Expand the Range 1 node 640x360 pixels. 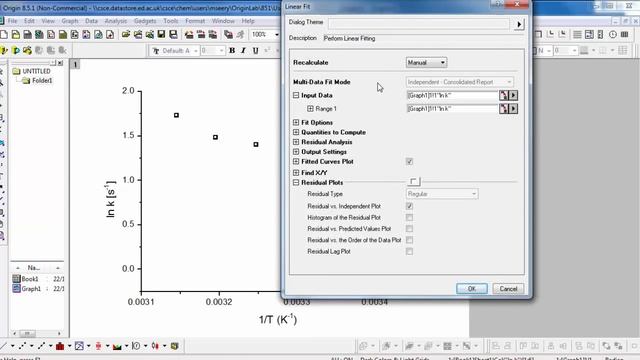coord(310,109)
